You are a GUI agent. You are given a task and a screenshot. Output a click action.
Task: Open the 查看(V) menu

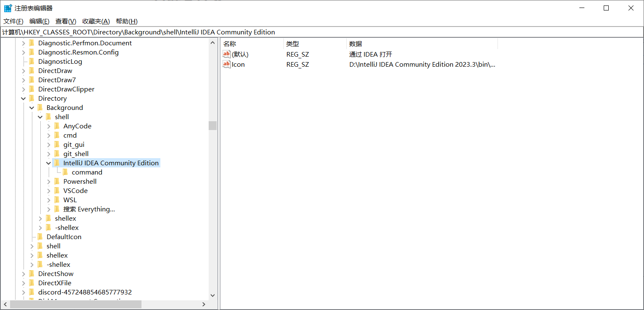pyautogui.click(x=65, y=21)
